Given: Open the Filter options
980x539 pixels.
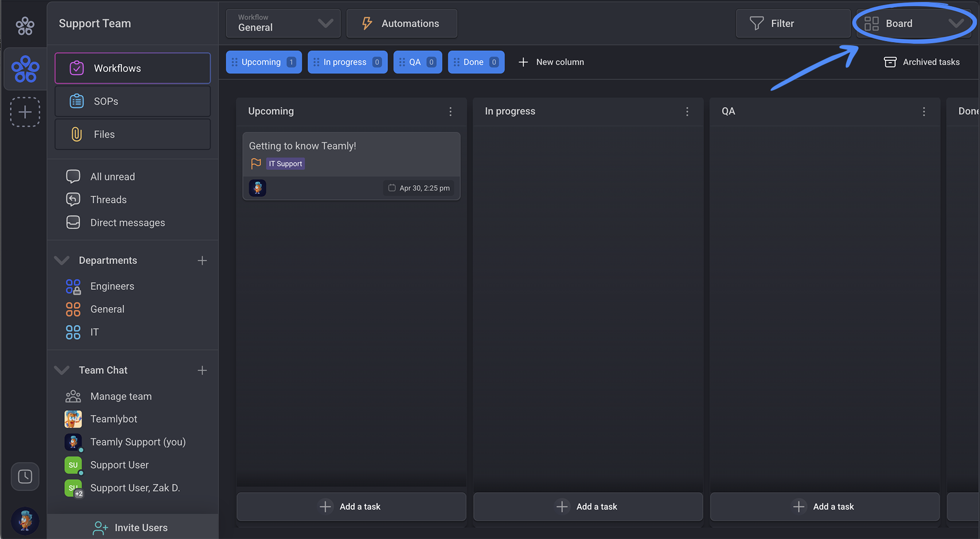Looking at the screenshot, I should click(x=793, y=23).
